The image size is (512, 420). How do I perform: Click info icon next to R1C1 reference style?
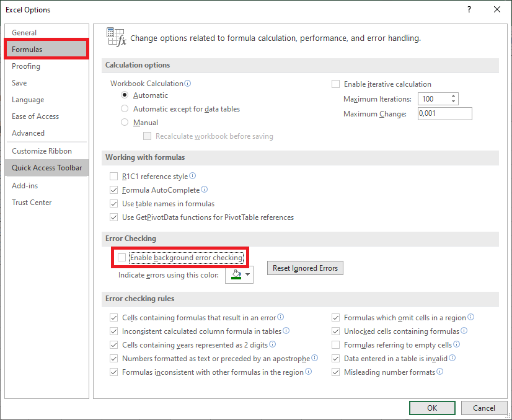(x=192, y=176)
